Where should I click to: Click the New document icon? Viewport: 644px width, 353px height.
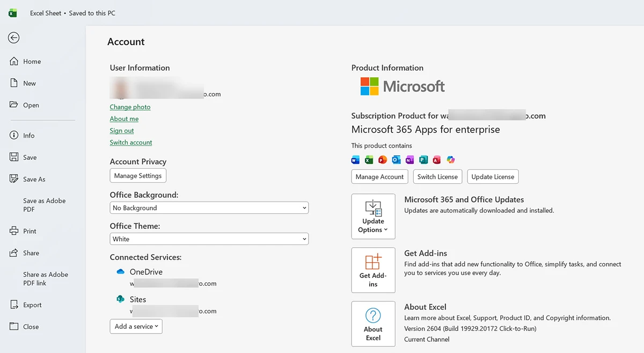pyautogui.click(x=14, y=83)
